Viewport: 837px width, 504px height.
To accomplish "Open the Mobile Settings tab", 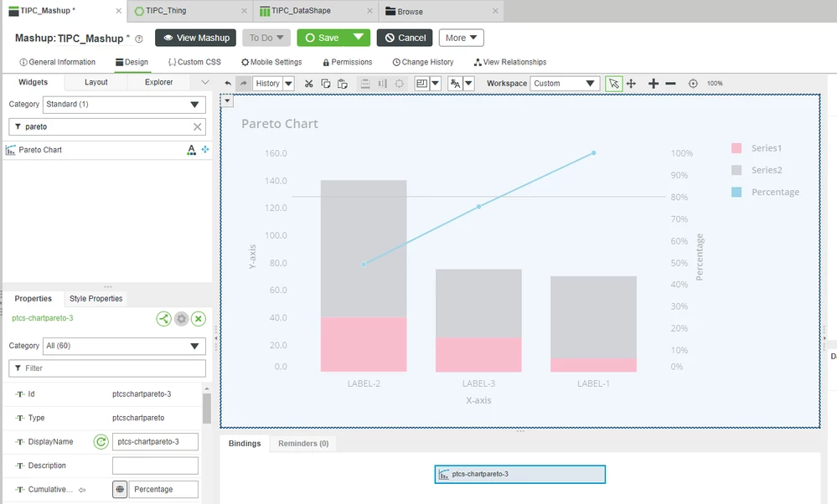I will point(271,62).
